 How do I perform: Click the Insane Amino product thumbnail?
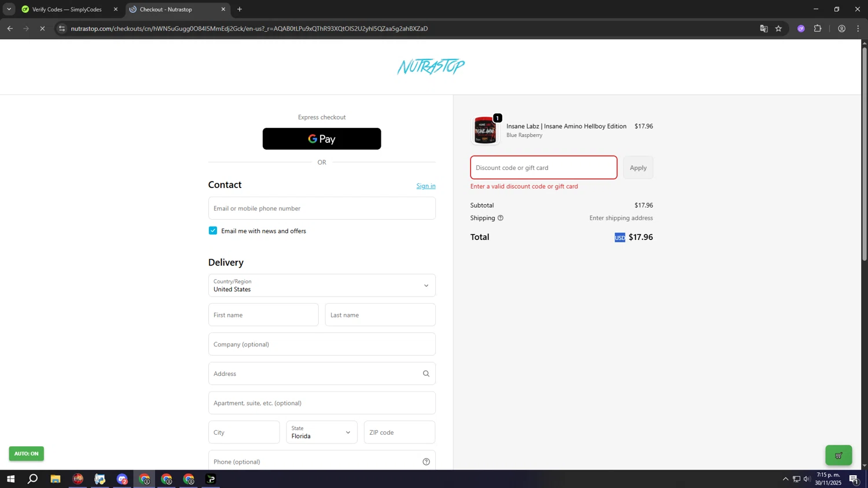[485, 130]
